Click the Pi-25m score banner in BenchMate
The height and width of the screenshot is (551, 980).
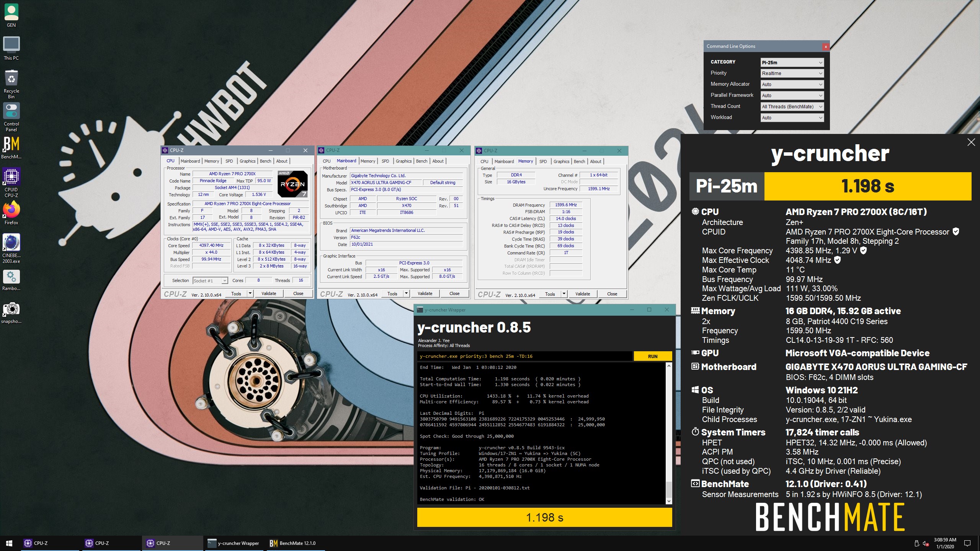coord(830,186)
